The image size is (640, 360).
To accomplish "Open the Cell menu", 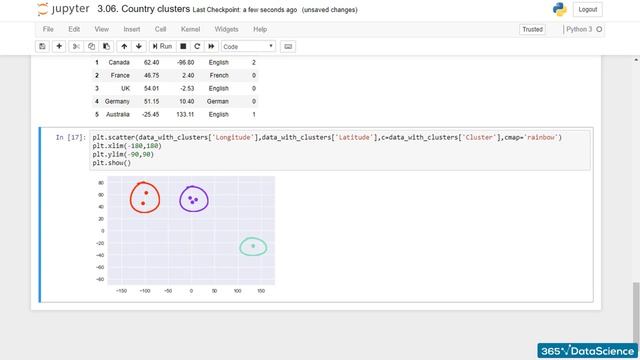I will tap(160, 29).
